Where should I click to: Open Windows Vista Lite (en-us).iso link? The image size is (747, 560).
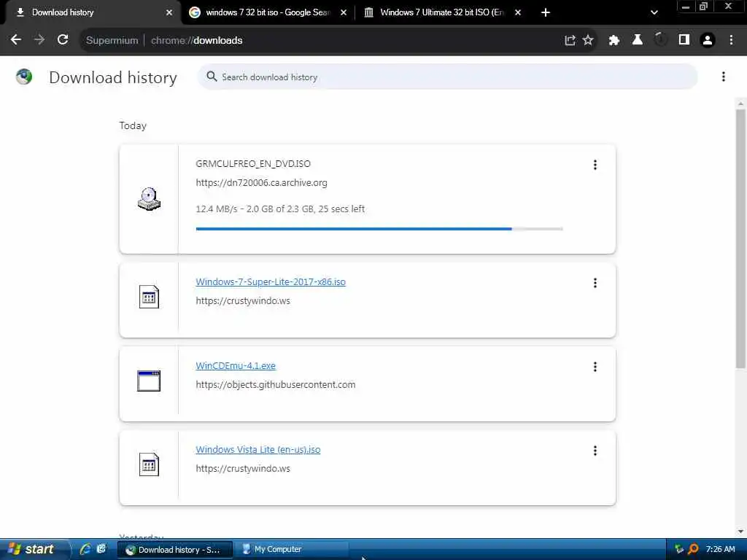click(258, 449)
